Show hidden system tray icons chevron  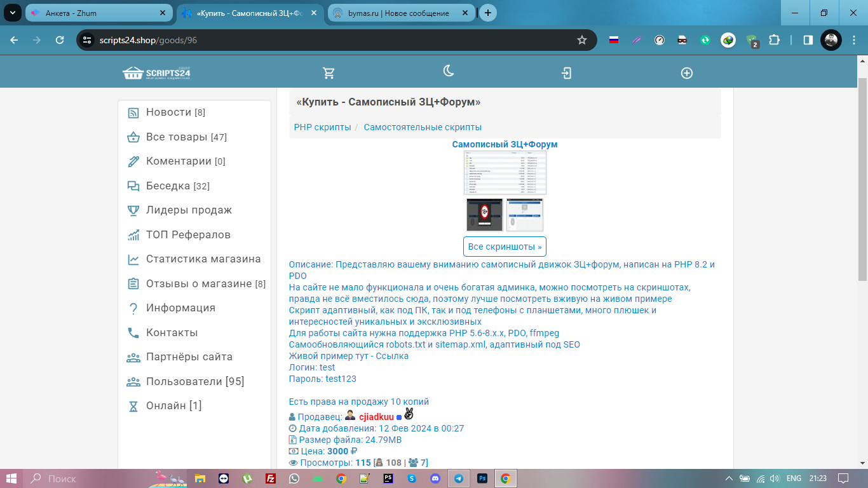pyautogui.click(x=729, y=478)
